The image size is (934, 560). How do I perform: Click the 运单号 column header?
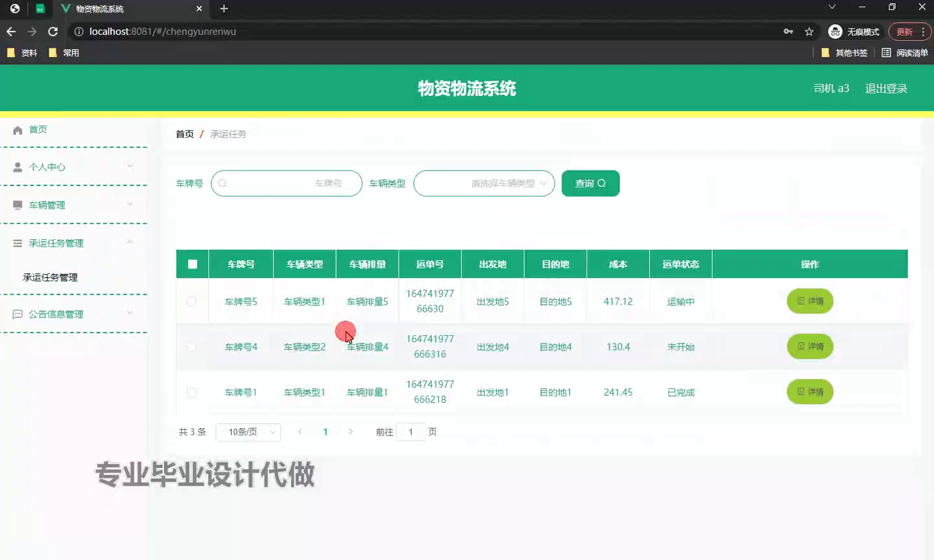(430, 264)
